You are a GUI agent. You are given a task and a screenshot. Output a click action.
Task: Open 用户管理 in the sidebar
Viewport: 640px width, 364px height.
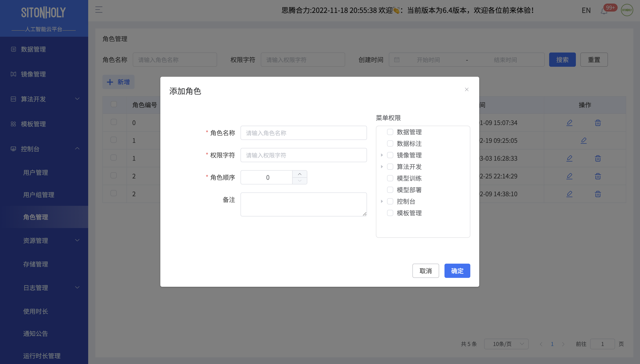(36, 172)
